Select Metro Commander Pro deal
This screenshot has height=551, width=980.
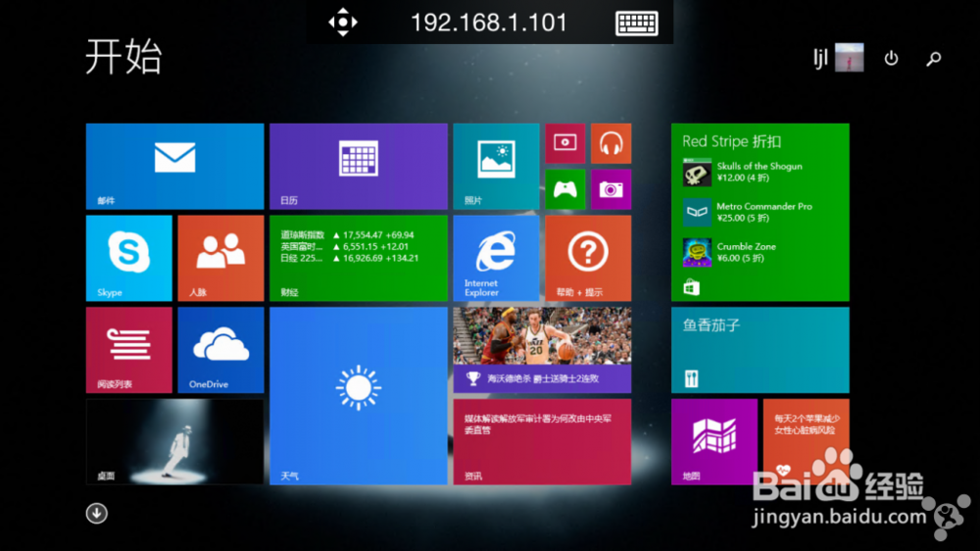(748, 212)
